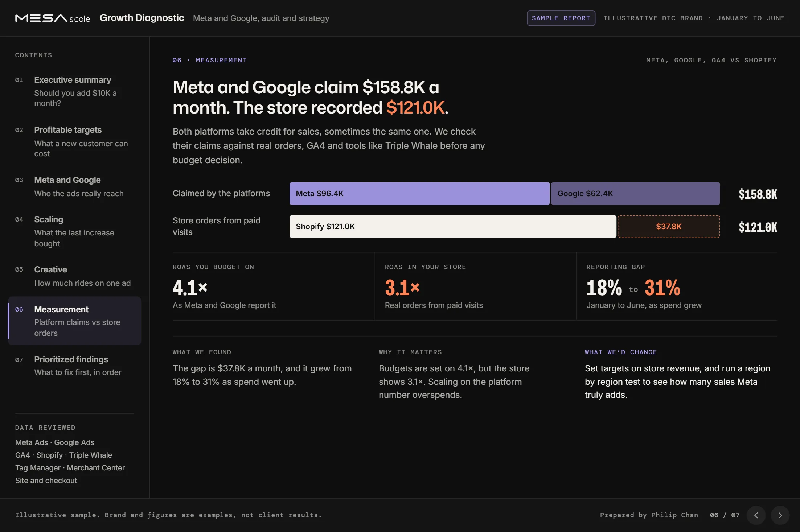Viewport: 800px width, 532px height.
Task: Click 'Illustrative DTC Brand · January to June'
Action: click(x=694, y=18)
